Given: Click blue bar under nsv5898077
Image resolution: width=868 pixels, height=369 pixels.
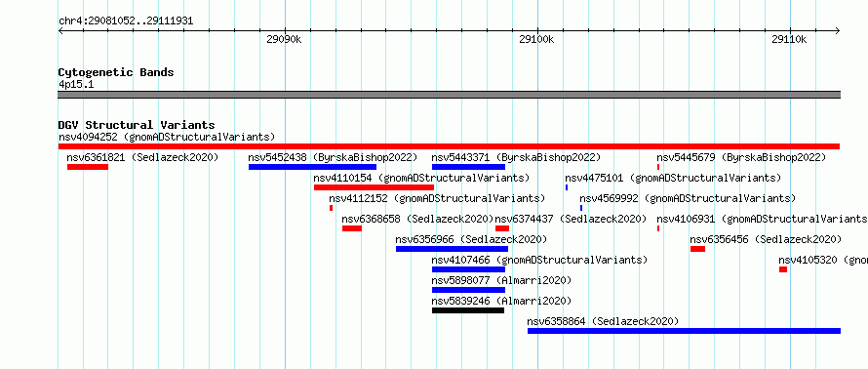Looking at the screenshot, I should [468, 290].
